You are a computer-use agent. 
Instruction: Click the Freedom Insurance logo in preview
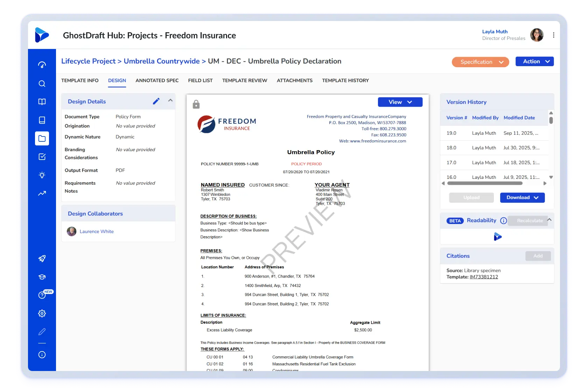[227, 124]
